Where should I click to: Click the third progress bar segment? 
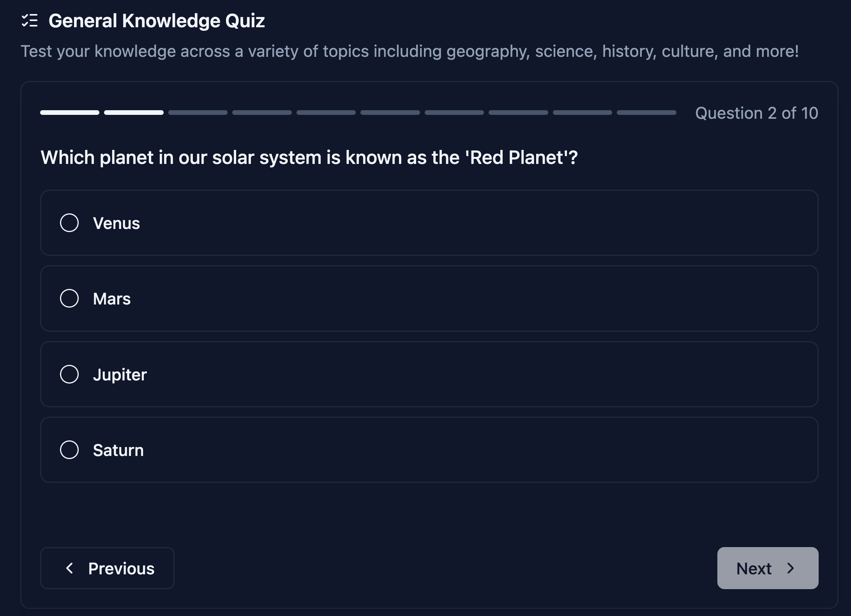[x=198, y=113]
